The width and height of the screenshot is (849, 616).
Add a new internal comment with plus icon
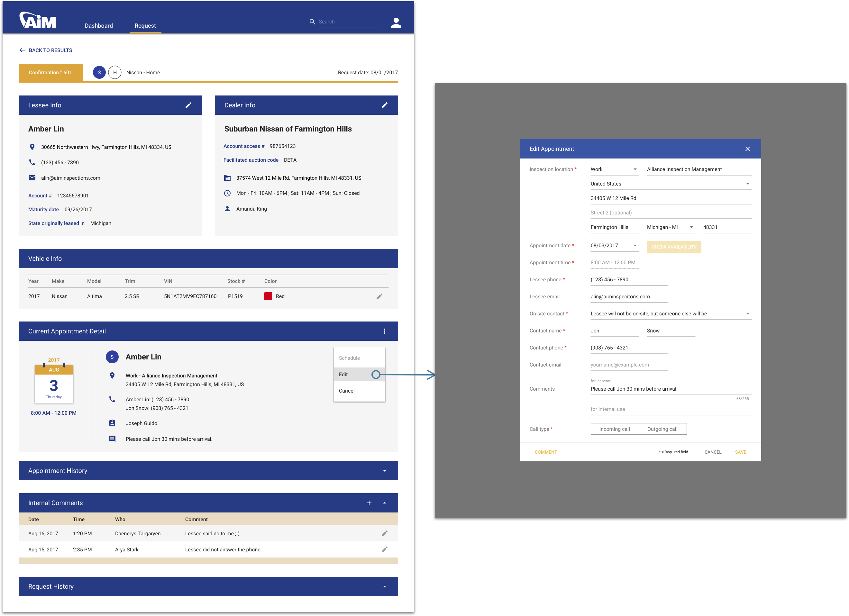tap(369, 503)
